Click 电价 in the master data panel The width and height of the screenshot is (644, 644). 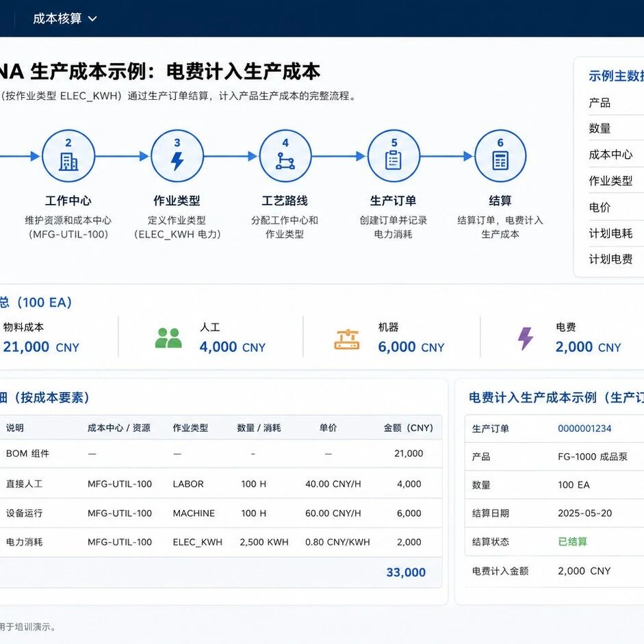tap(600, 207)
